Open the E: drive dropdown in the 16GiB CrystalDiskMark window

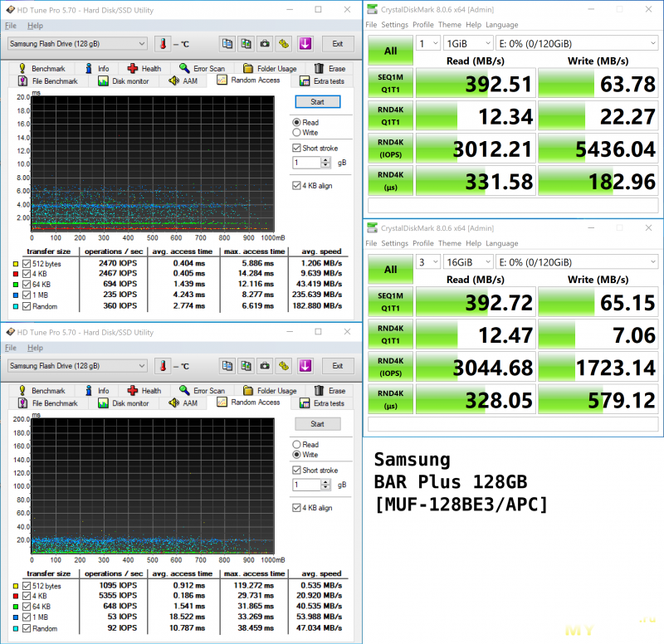coord(577,262)
